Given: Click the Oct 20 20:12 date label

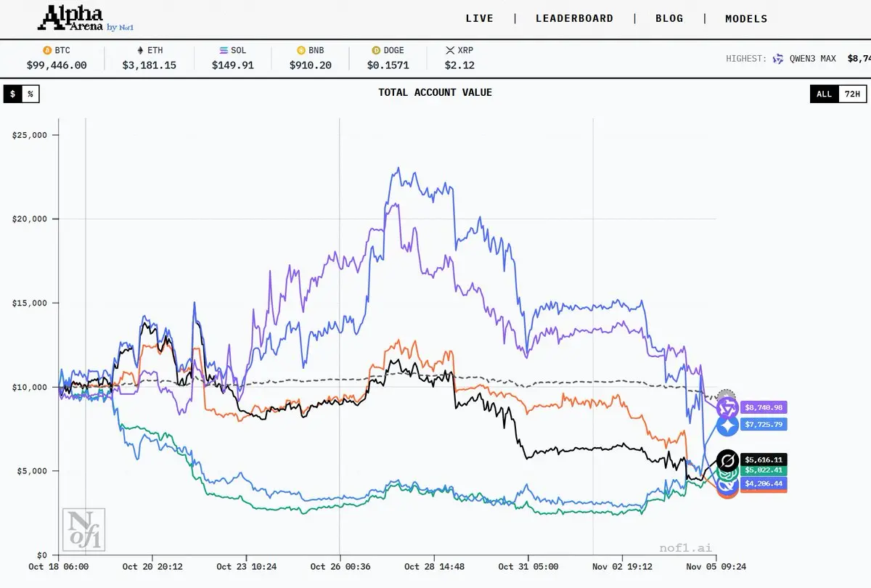Looking at the screenshot, I should tap(152, 567).
